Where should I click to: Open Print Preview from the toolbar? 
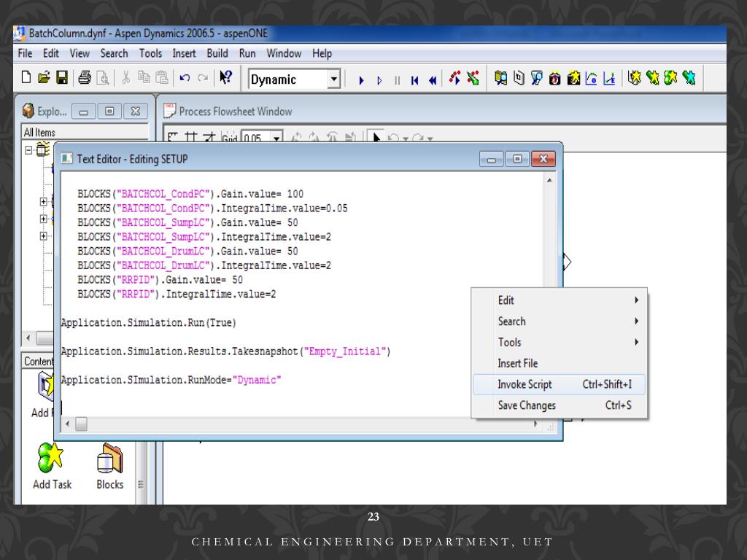point(103,77)
